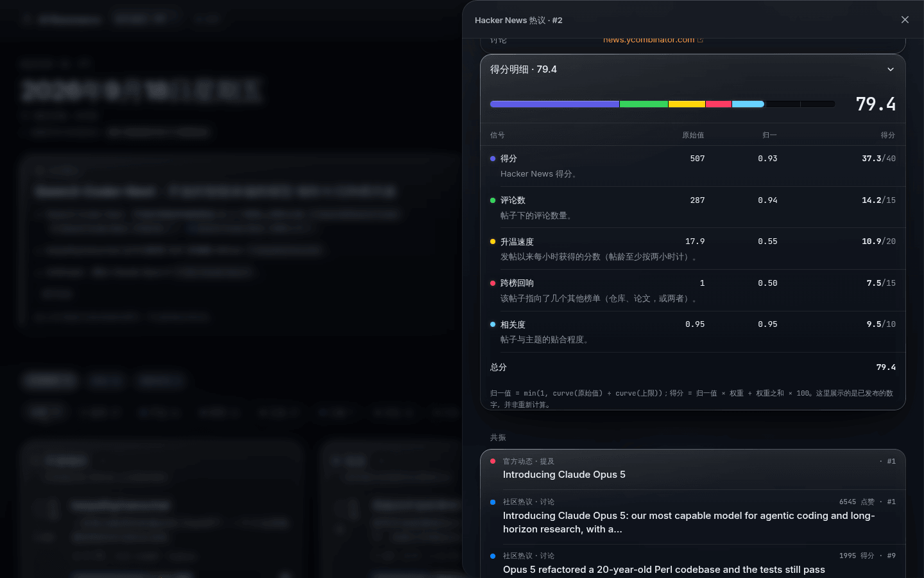Select the 评论数 signal row label

click(x=513, y=200)
